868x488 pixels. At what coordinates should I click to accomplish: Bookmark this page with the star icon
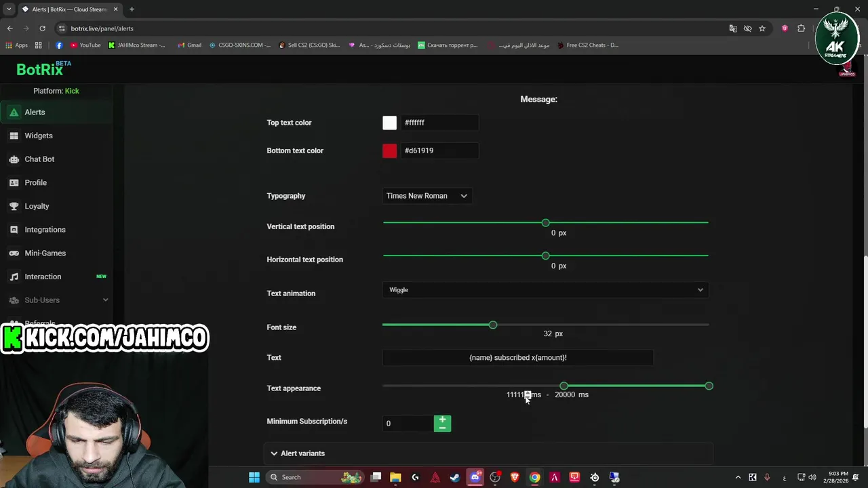tap(762, 28)
